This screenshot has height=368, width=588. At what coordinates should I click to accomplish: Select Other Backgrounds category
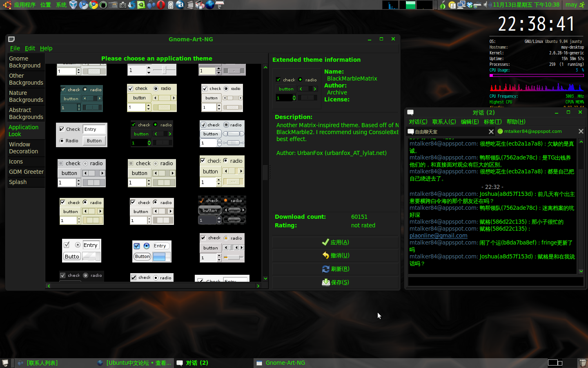(26, 79)
